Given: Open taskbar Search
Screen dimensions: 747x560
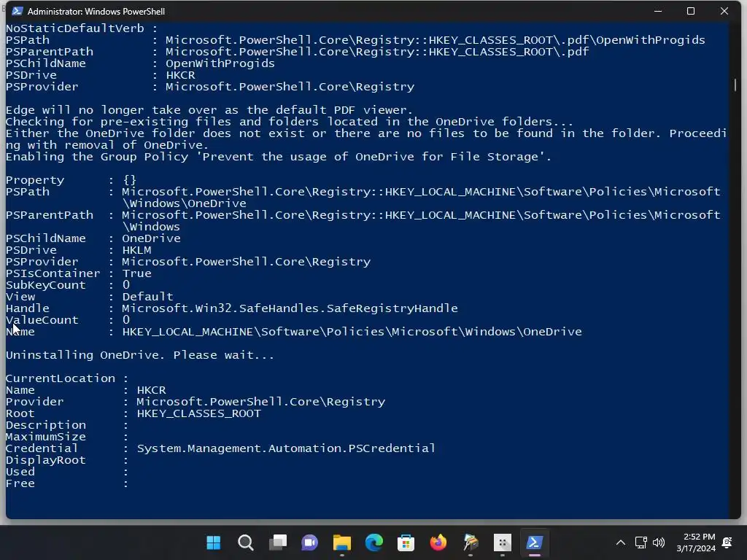Looking at the screenshot, I should [x=246, y=542].
